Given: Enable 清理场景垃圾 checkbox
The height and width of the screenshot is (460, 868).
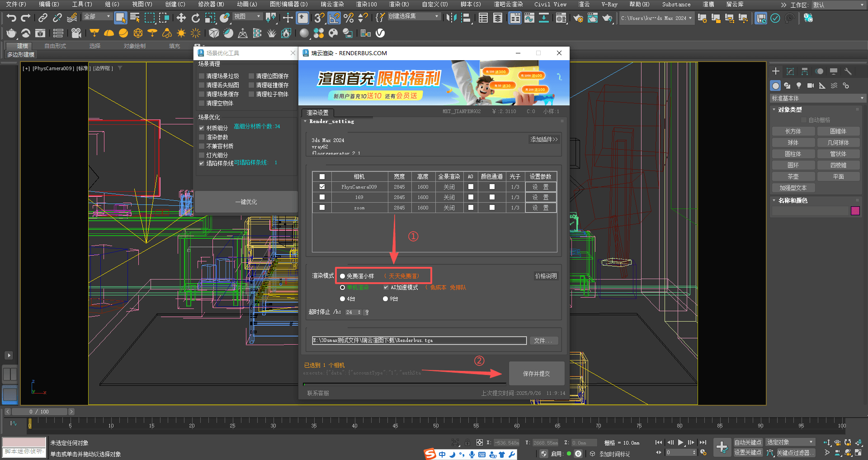Looking at the screenshot, I should coord(202,76).
